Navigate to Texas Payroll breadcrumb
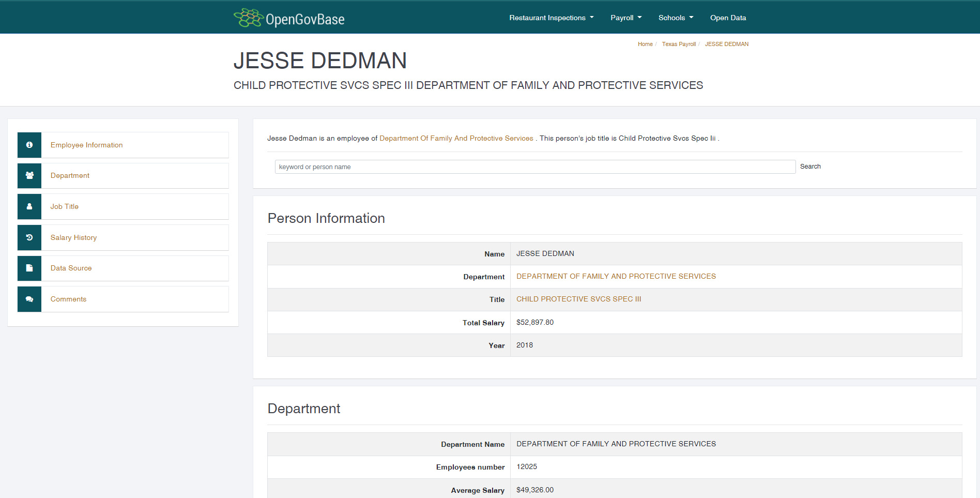This screenshot has width=980, height=498. (x=678, y=44)
